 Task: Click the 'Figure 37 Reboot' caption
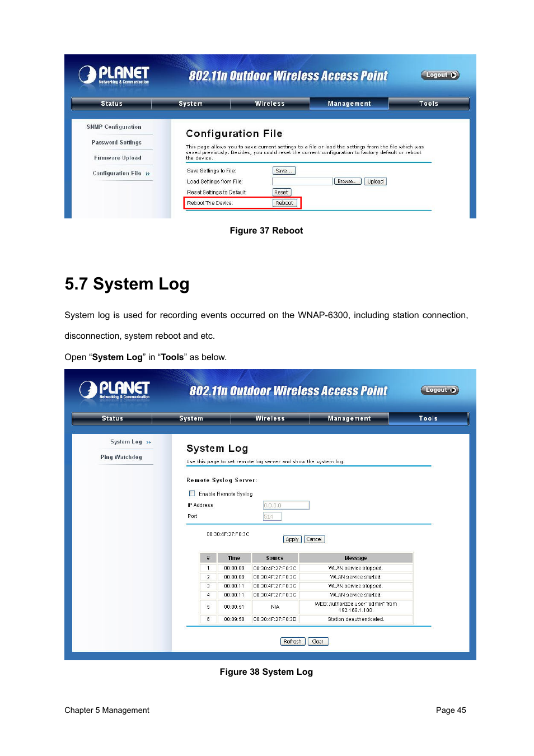[266, 231]
